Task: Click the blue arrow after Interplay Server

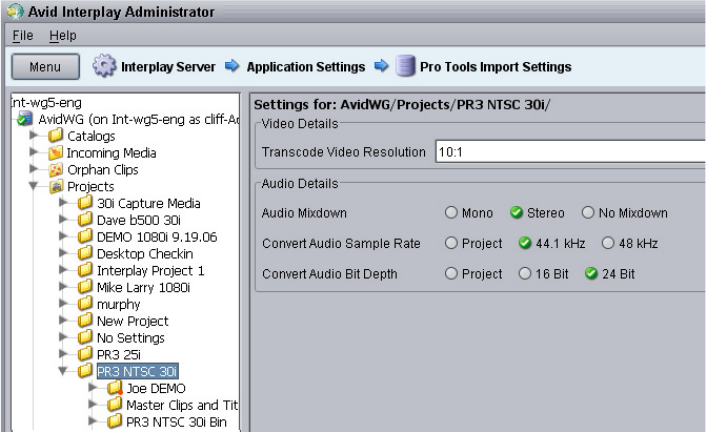Action: click(x=232, y=66)
